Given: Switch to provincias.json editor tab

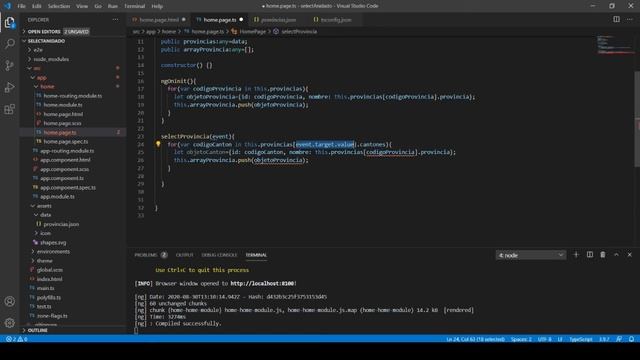Looking at the screenshot, I should coord(278,20).
